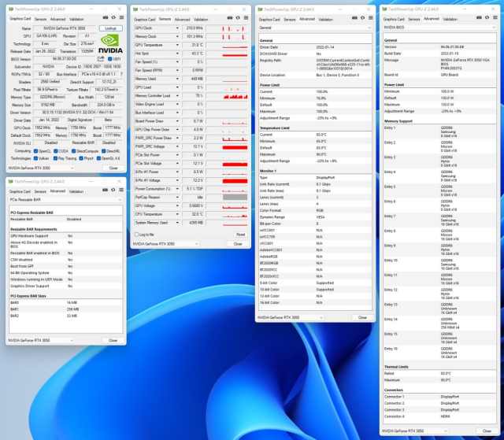Open GPU selector dropdown in Sensors window
This screenshot has width=504, height=440.
[x=166, y=244]
